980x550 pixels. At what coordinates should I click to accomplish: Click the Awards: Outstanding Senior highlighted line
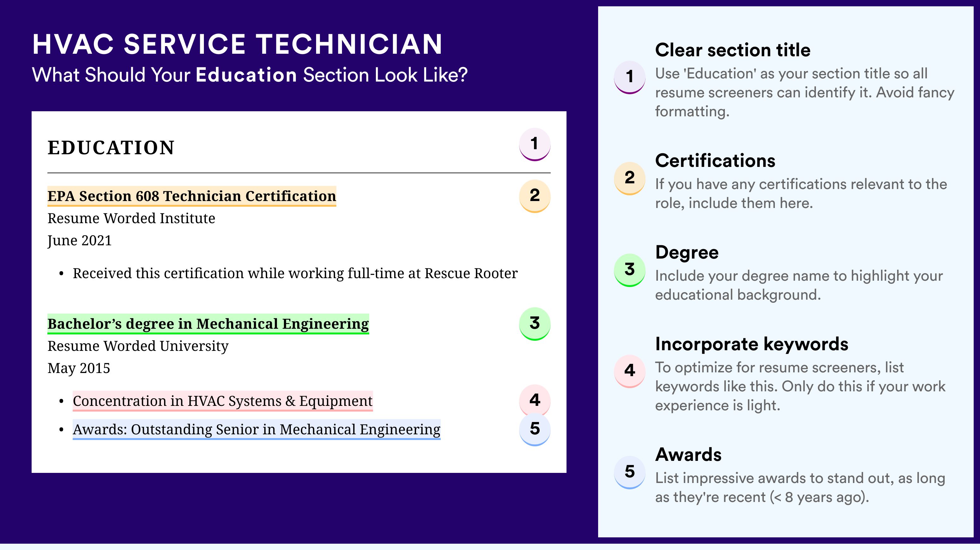point(256,430)
